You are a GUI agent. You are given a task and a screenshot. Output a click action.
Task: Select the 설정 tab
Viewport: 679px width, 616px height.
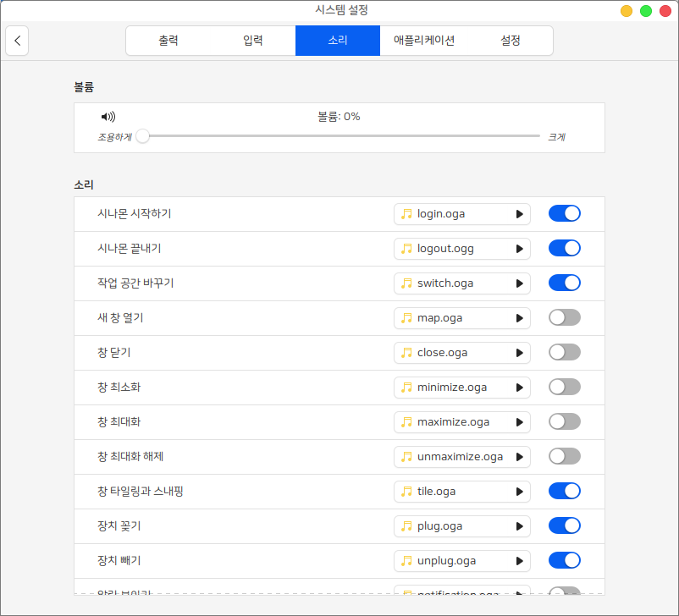pos(510,41)
